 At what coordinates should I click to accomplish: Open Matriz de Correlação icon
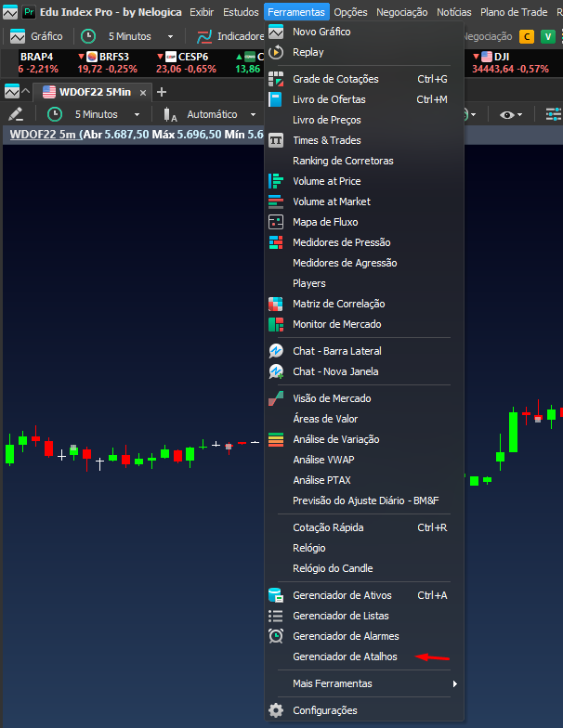[276, 304]
